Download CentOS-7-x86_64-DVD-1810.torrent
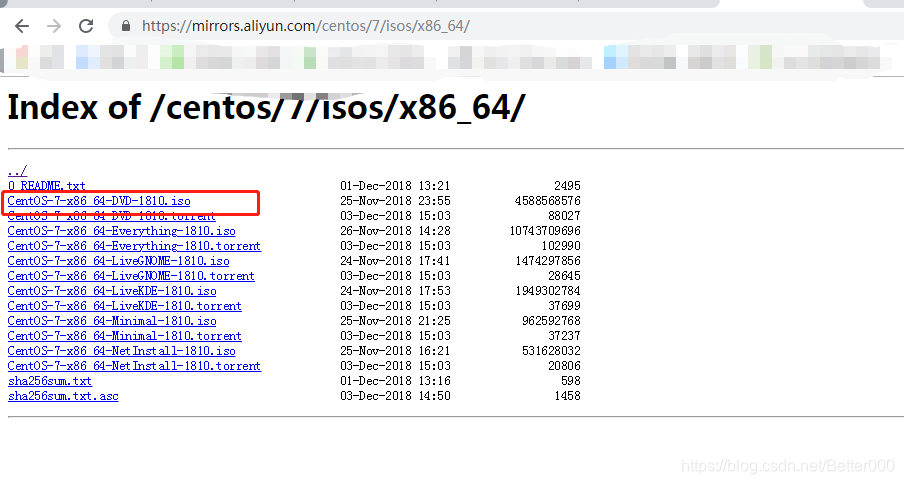 pyautogui.click(x=111, y=216)
